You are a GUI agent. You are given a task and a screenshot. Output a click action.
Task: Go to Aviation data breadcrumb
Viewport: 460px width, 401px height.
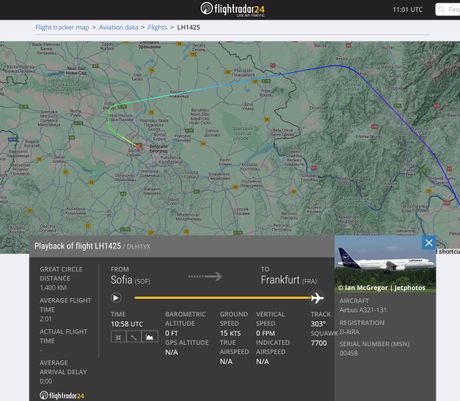coord(118,27)
